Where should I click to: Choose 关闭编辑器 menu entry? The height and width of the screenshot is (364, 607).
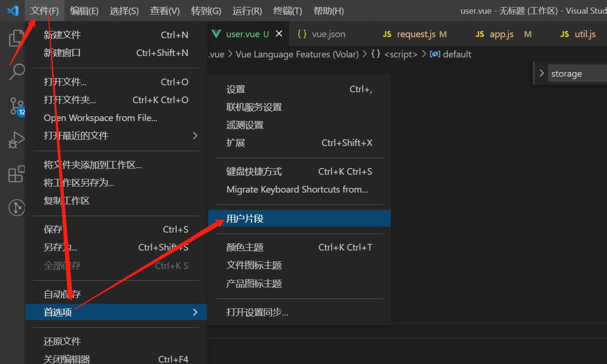(116, 359)
